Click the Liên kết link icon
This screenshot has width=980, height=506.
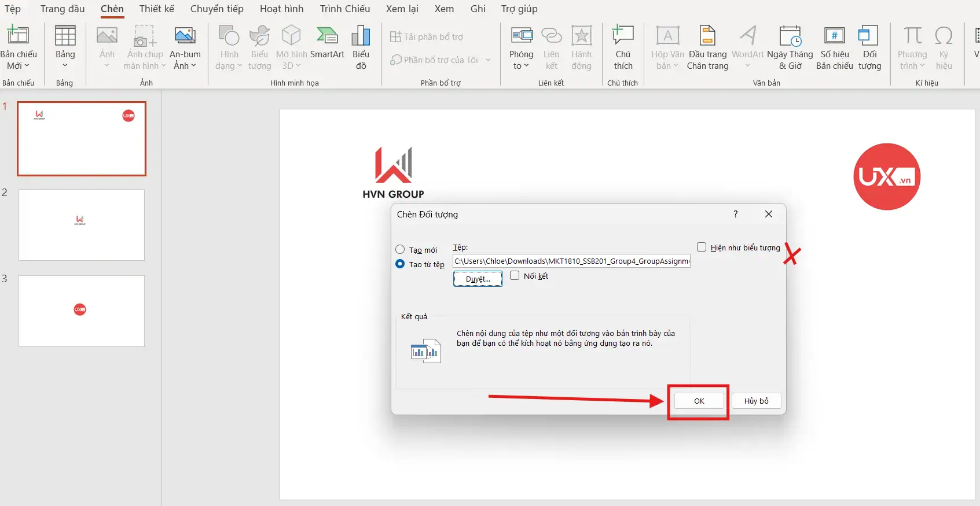pyautogui.click(x=551, y=36)
